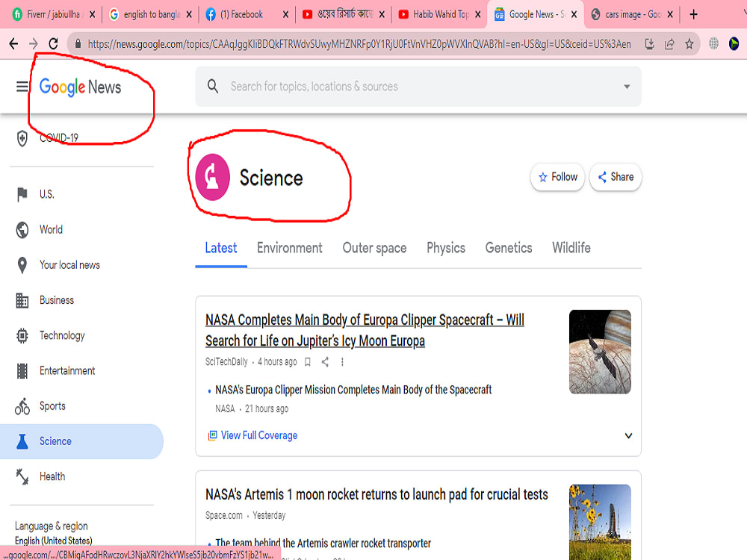Click the local news pin icon

[x=22, y=265]
